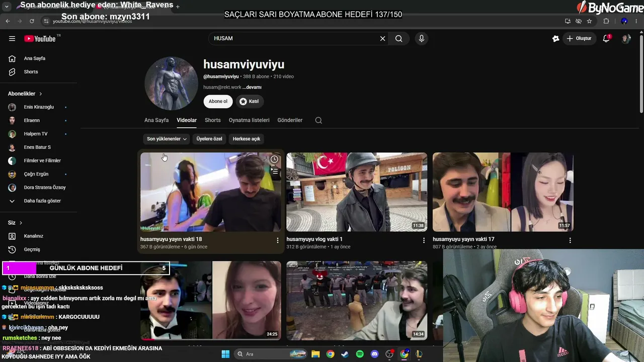Click the sparkle icon left of Oluştur
The image size is (644, 362).
point(555,38)
